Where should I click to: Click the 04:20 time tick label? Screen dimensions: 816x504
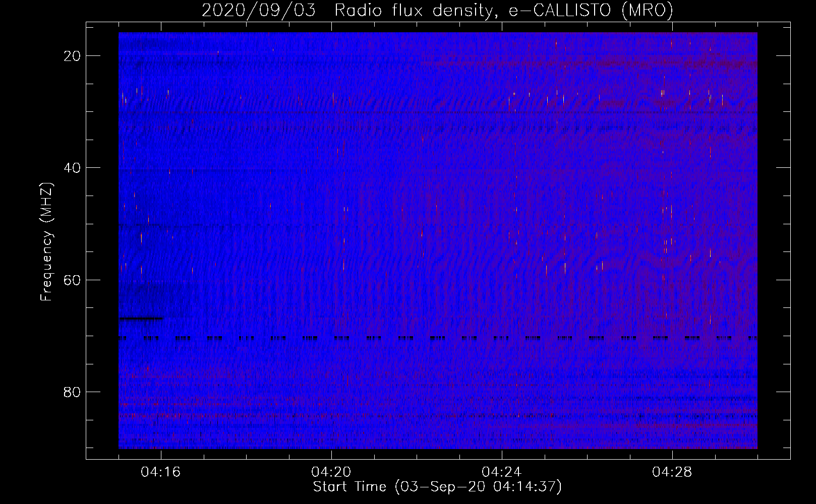331,472
